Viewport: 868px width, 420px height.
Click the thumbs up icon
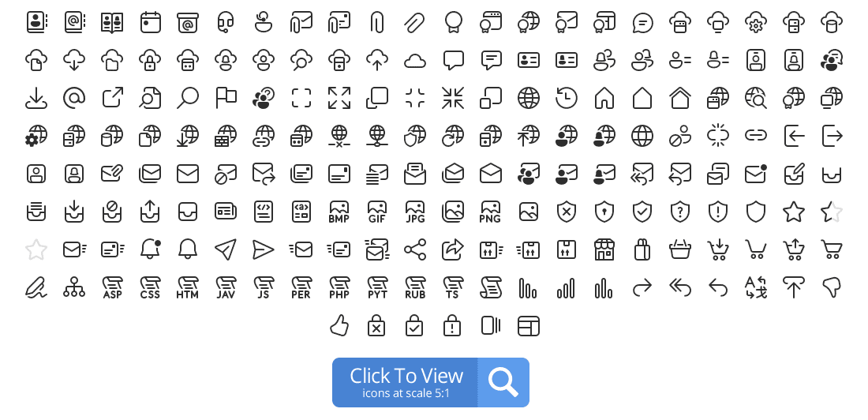339,326
